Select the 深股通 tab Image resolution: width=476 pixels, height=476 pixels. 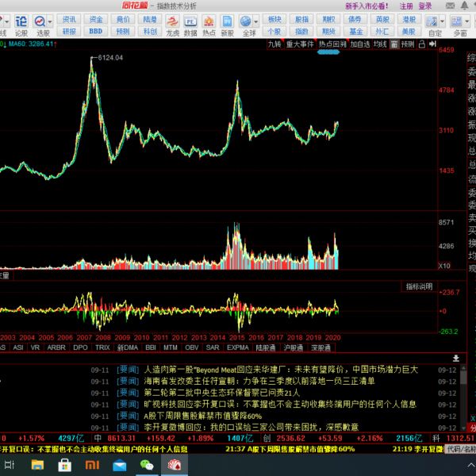[x=321, y=347]
